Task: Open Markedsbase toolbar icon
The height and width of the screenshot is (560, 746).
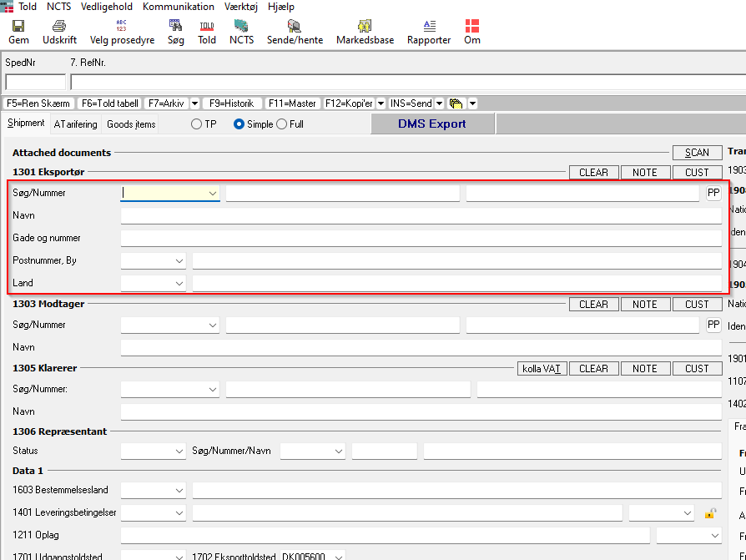Action: 365,26
